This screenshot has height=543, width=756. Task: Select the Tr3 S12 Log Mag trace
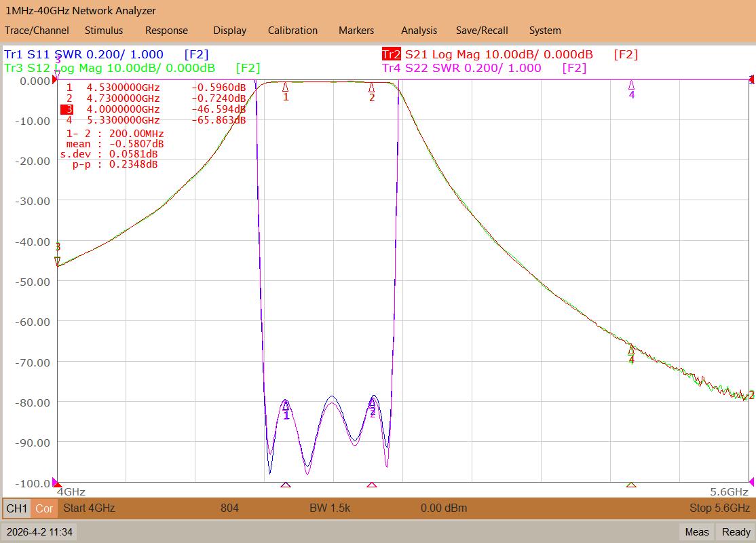tap(109, 68)
